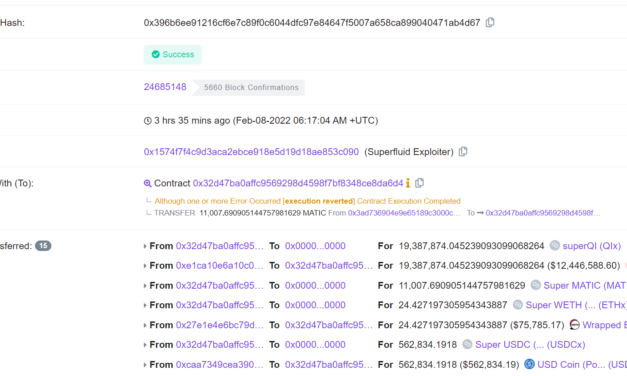This screenshot has height=376, width=627.
Task: Expand the Wrapped Ether transfer row arrow
Action: point(145,325)
